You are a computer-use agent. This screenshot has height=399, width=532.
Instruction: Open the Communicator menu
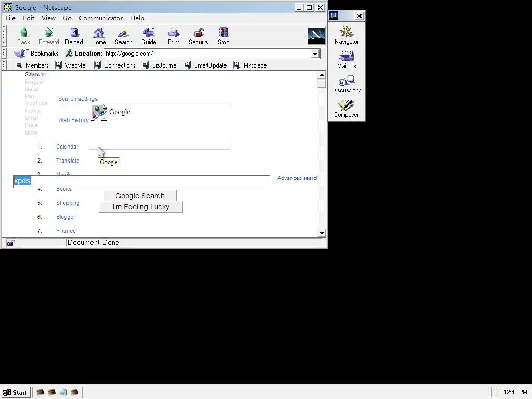point(101,18)
